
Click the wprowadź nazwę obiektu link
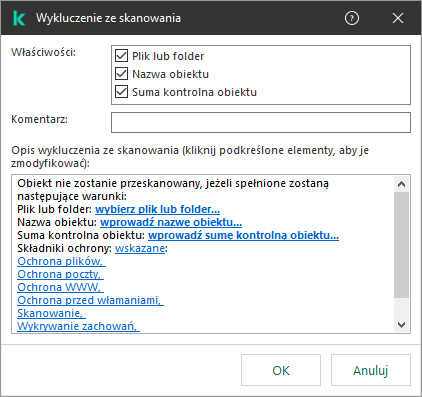(x=171, y=222)
